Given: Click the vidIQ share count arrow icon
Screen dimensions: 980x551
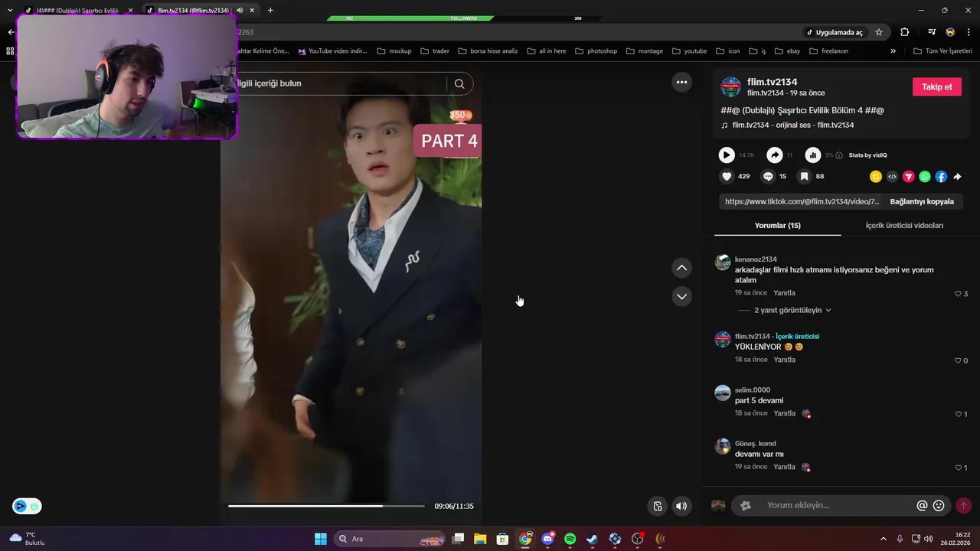Looking at the screenshot, I should (x=775, y=155).
